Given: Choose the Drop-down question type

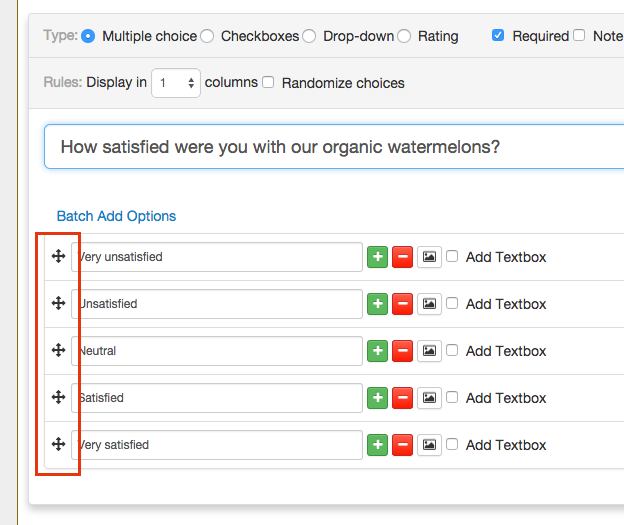Looking at the screenshot, I should tap(309, 36).
